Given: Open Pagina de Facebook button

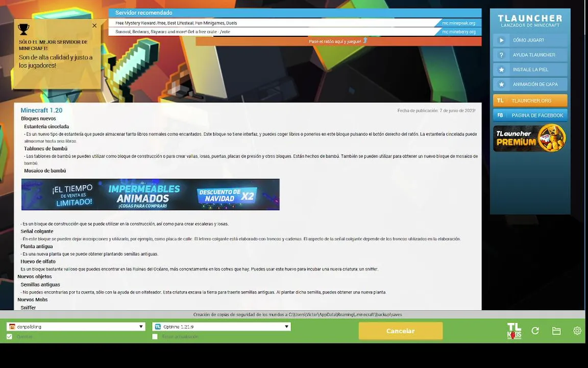Looking at the screenshot, I should click(x=530, y=116).
